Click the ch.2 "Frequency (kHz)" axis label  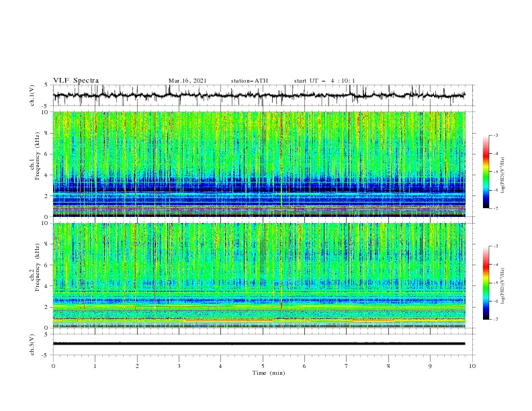[x=37, y=267]
